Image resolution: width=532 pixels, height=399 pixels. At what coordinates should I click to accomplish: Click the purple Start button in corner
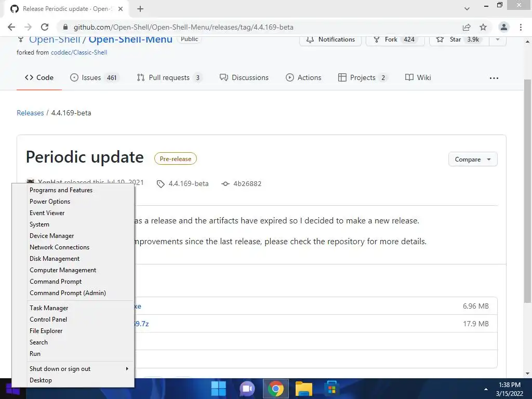[x=13, y=389]
